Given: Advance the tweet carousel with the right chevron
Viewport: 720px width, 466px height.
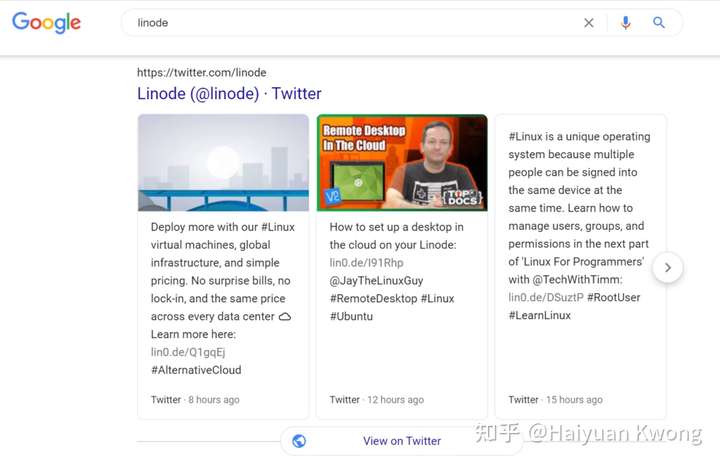Looking at the screenshot, I should tap(668, 267).
